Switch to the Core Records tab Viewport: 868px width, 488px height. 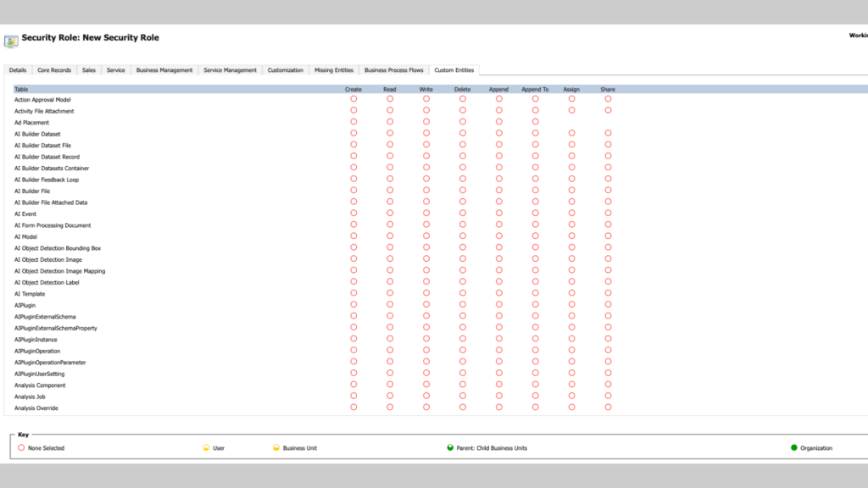(x=54, y=70)
